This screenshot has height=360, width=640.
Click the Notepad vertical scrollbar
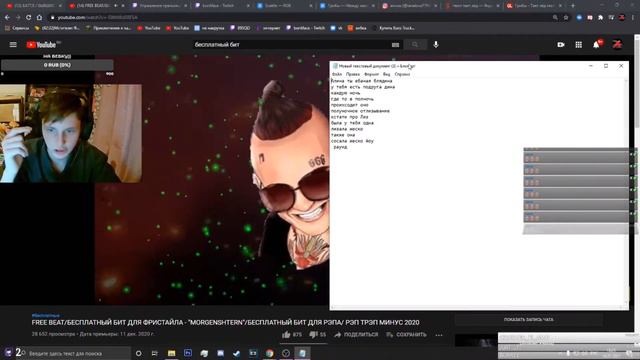coord(626,191)
